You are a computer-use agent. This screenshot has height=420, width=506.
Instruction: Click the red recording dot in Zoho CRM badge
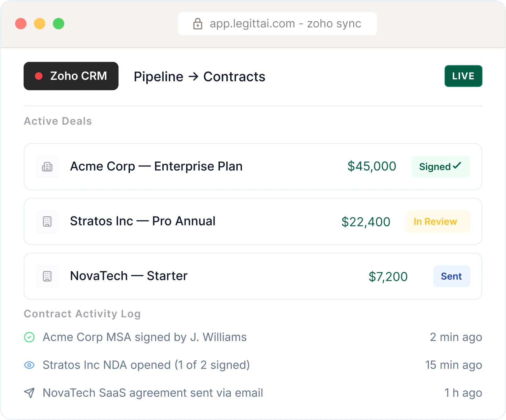click(39, 76)
